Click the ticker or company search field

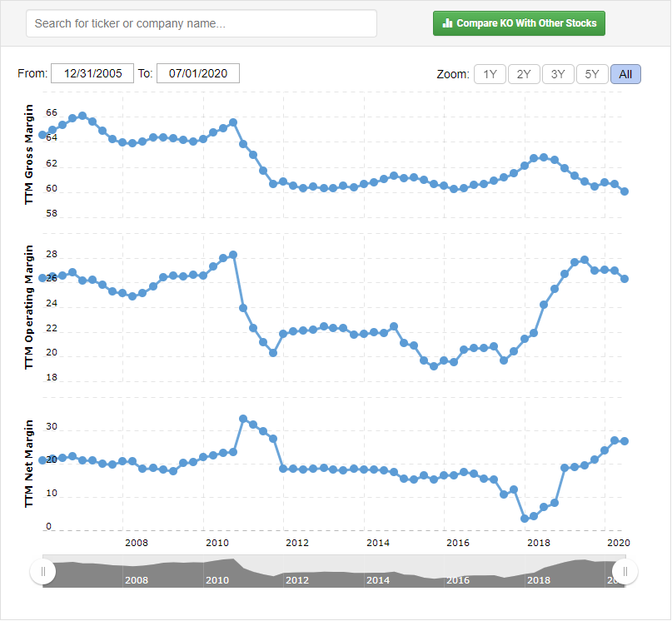(202, 23)
